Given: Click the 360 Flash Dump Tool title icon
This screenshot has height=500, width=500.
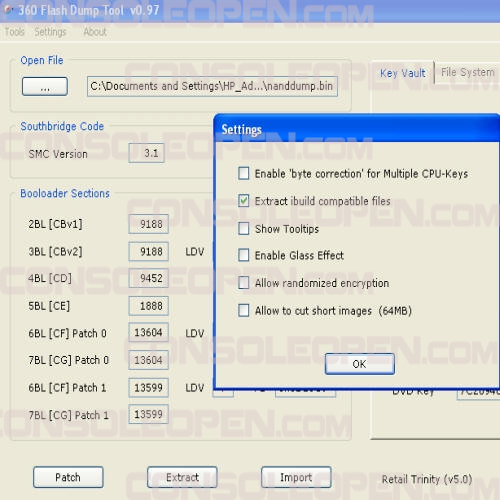Looking at the screenshot, I should coord(9,10).
